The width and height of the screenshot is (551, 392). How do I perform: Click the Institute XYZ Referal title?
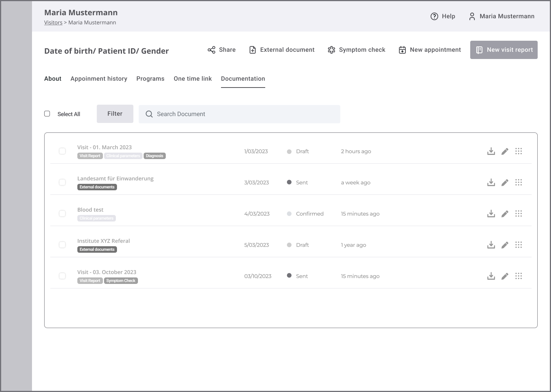[x=104, y=241]
